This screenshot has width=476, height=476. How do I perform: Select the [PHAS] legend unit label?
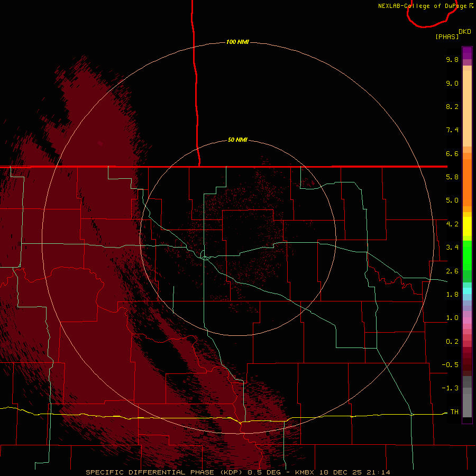(x=447, y=36)
